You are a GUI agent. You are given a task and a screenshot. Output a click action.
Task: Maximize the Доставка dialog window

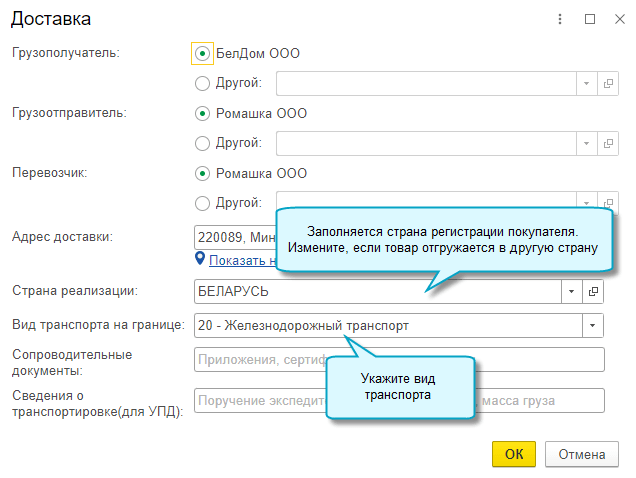[x=590, y=19]
